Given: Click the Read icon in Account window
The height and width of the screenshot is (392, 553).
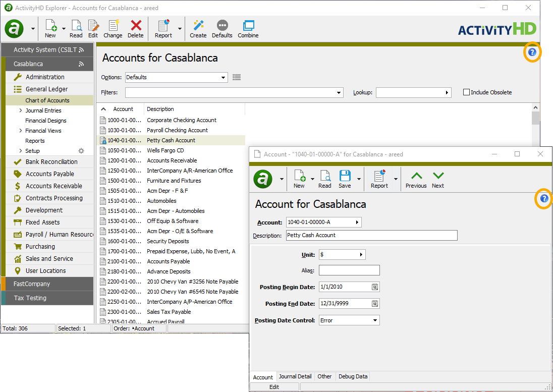Looking at the screenshot, I should pos(325,180).
